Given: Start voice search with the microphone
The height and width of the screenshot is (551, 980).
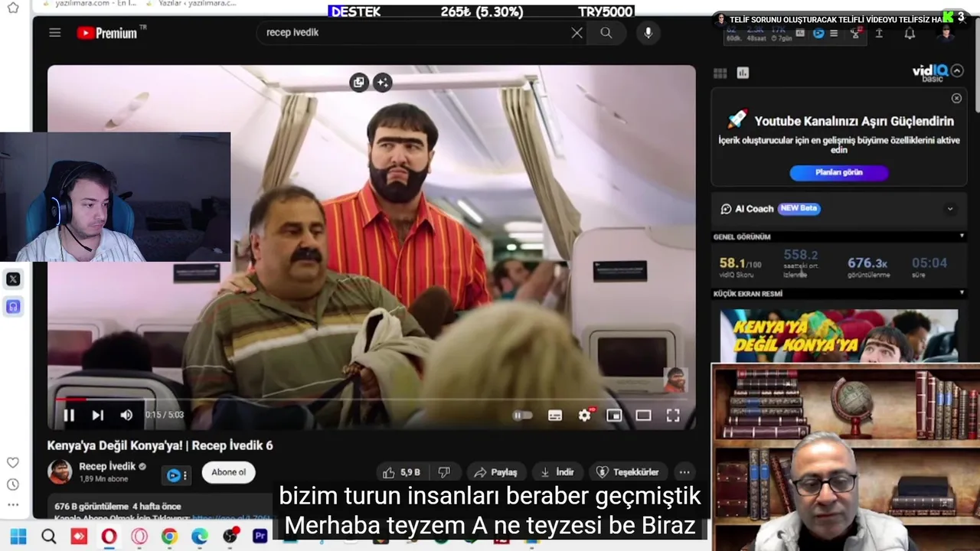Looking at the screenshot, I should [648, 33].
